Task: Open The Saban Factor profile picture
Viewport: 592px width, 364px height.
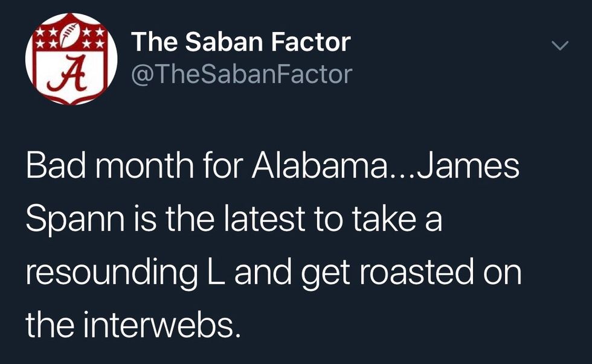Action: pyautogui.click(x=71, y=59)
